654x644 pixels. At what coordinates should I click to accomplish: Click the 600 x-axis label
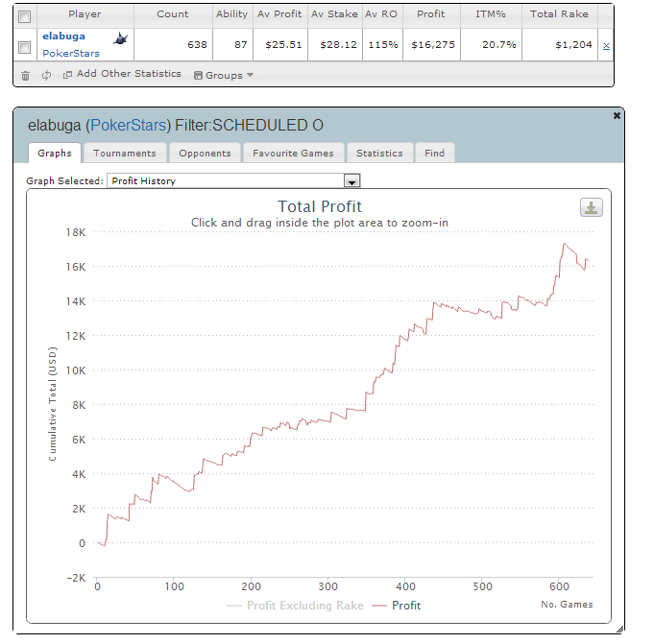(559, 586)
